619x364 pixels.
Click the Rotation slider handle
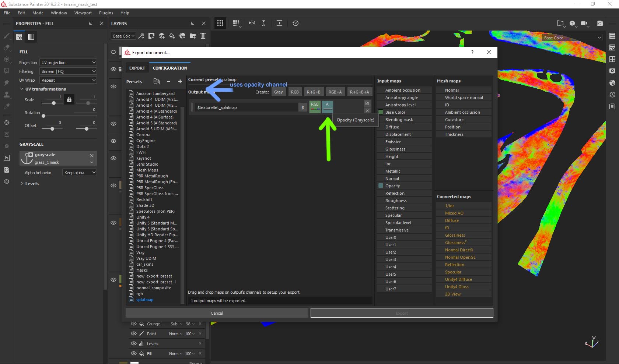(43, 116)
